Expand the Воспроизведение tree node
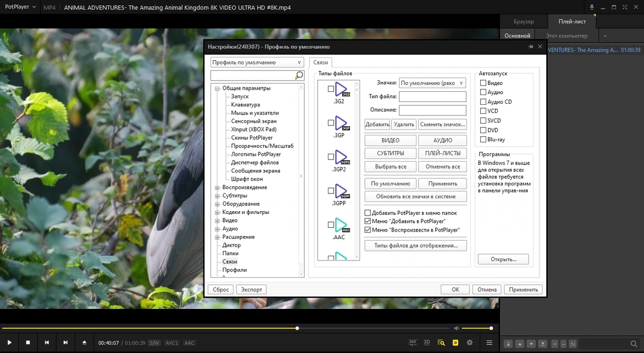Image resolution: width=644 pixels, height=353 pixels. [x=217, y=188]
